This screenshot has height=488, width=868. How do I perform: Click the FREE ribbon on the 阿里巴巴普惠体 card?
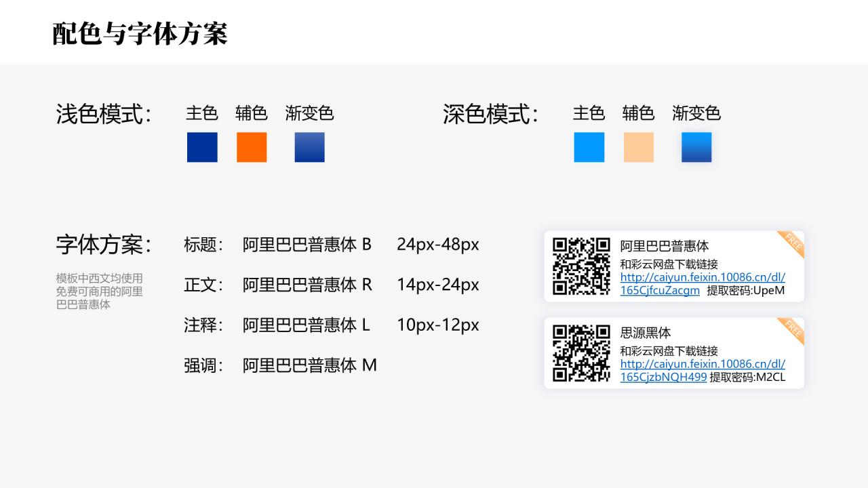click(791, 243)
